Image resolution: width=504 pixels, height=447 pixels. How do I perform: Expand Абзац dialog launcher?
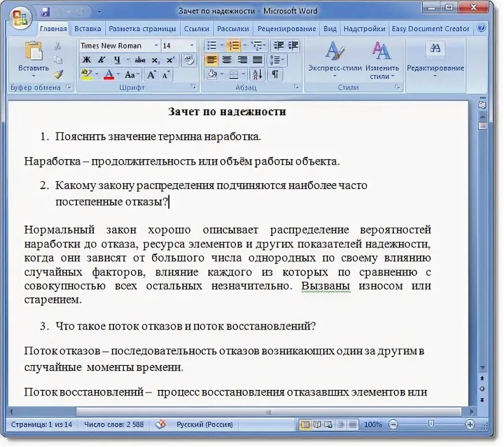(296, 86)
